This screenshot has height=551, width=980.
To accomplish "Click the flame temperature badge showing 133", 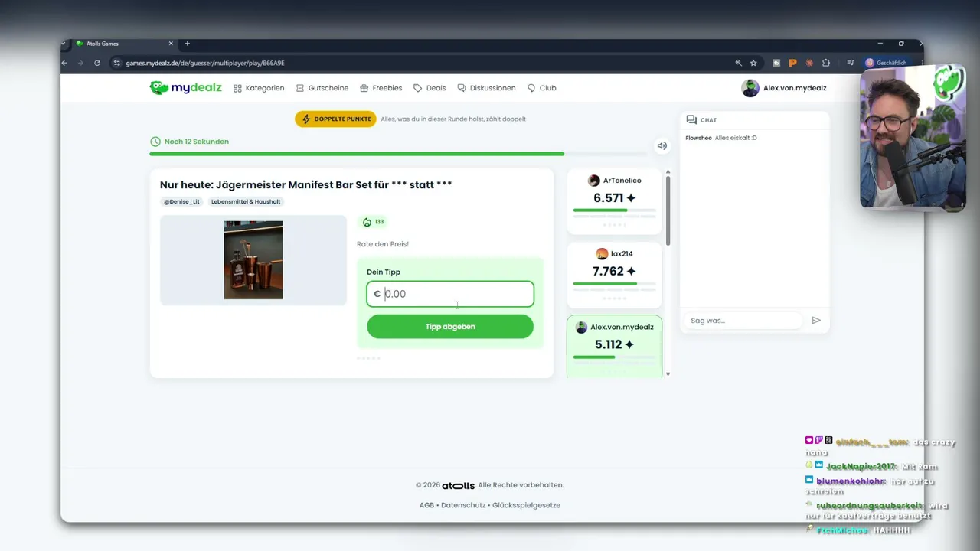I will (373, 222).
